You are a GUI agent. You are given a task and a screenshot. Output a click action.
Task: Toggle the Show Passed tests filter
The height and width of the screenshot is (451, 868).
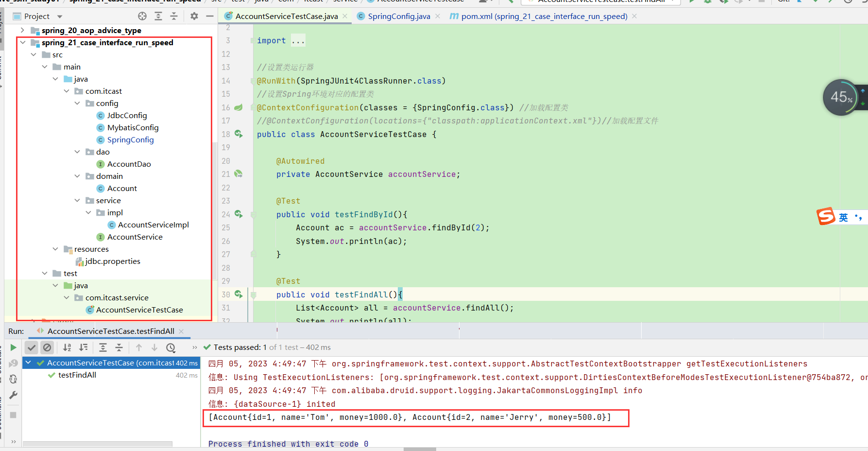coord(32,347)
